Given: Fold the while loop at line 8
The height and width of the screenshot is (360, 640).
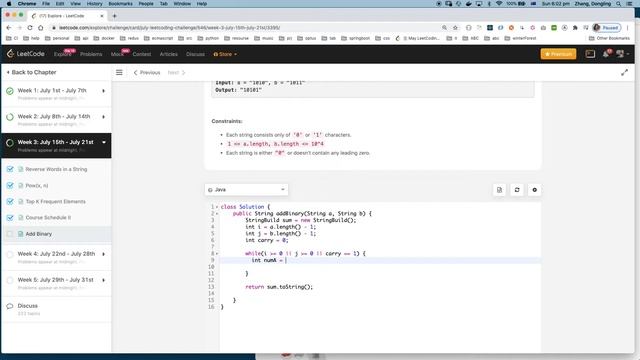Looking at the screenshot, I should coord(217,253).
